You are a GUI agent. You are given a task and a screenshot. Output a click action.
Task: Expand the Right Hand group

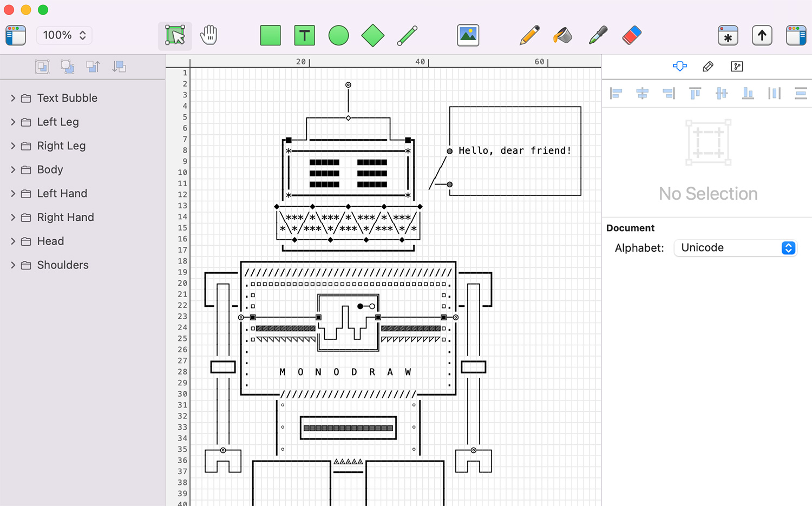(13, 217)
